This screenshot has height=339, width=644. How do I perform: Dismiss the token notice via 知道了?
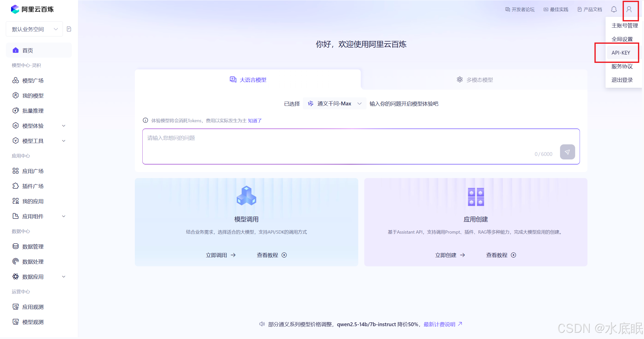(255, 121)
